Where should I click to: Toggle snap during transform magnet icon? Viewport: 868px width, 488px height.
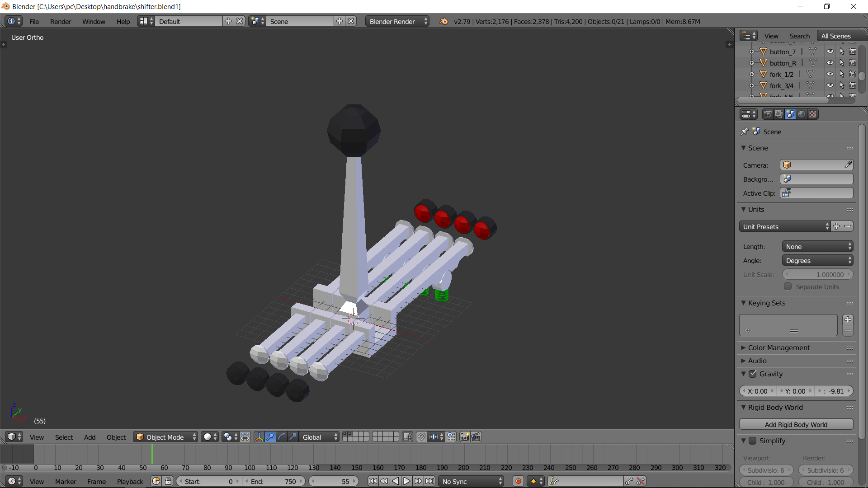pos(421,437)
